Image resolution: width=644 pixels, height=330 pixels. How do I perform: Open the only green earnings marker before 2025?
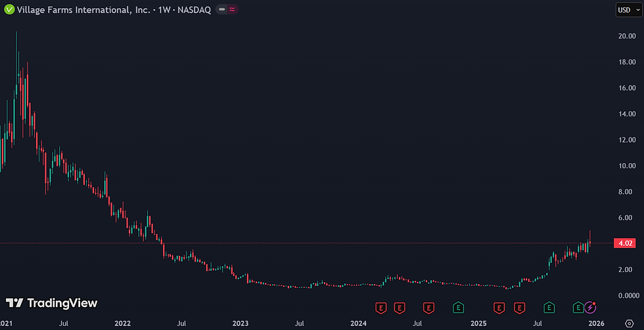coord(458,307)
